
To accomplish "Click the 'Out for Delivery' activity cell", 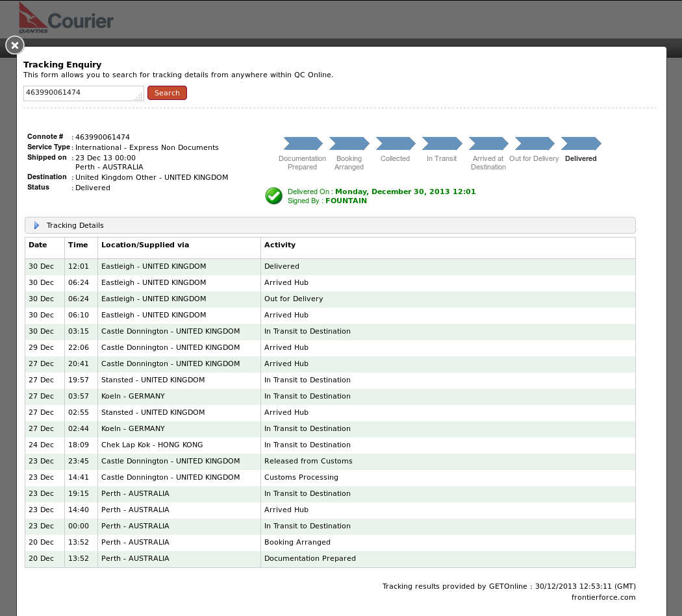I will [x=294, y=299].
